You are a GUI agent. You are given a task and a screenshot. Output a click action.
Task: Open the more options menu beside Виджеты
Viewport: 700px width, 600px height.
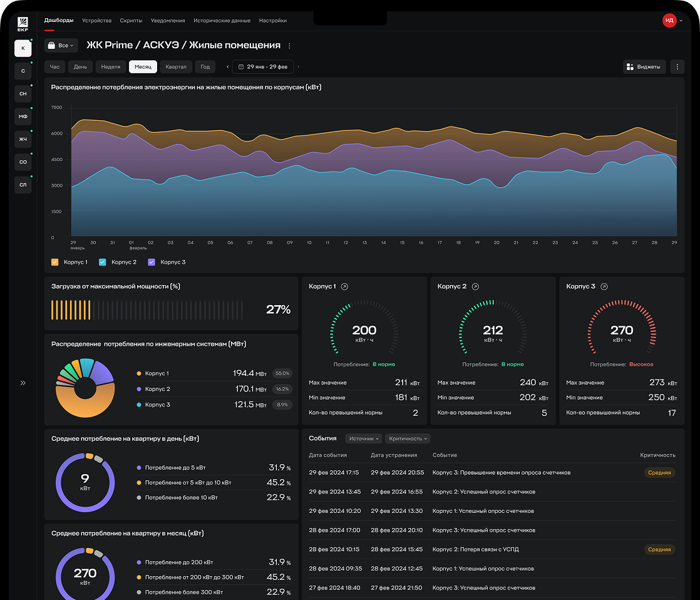point(676,66)
